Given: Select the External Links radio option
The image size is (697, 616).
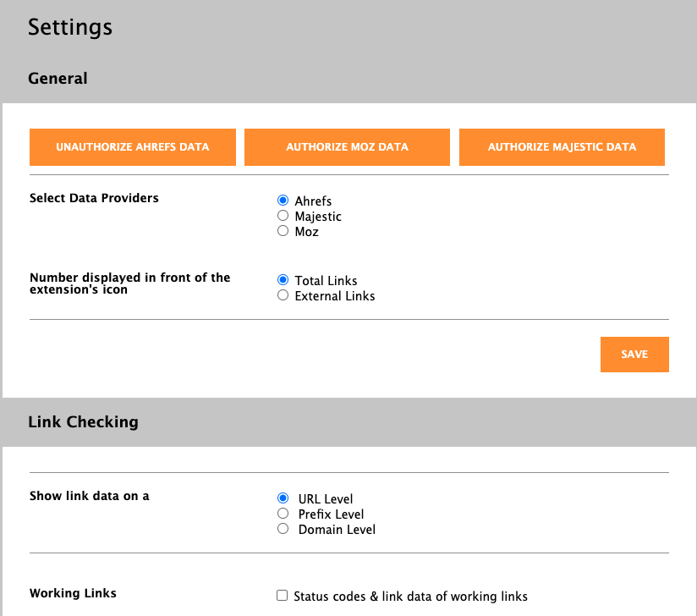Looking at the screenshot, I should pyautogui.click(x=283, y=295).
